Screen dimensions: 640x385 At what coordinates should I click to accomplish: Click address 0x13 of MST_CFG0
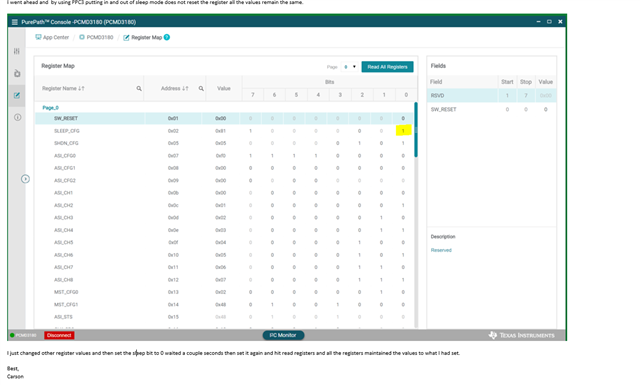pyautogui.click(x=173, y=292)
